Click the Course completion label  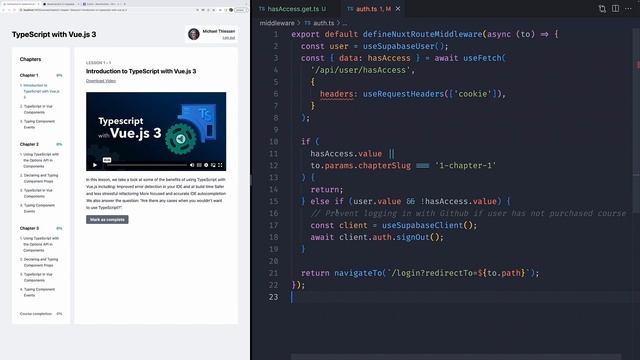point(36,314)
